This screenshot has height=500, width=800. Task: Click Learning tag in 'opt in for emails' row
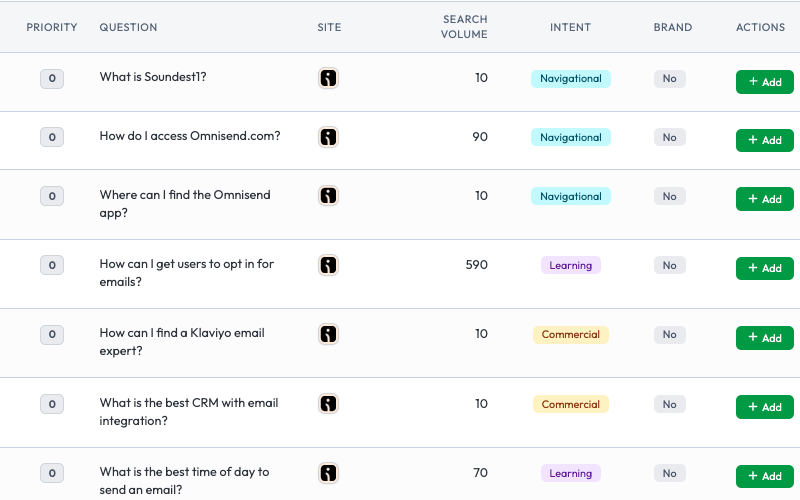pos(571,265)
